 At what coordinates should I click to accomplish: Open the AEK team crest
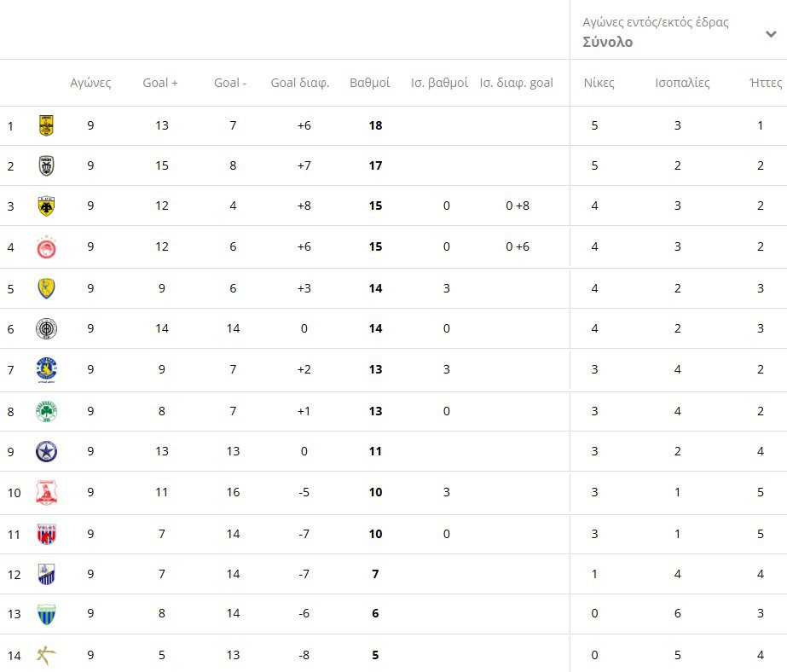coord(46,206)
